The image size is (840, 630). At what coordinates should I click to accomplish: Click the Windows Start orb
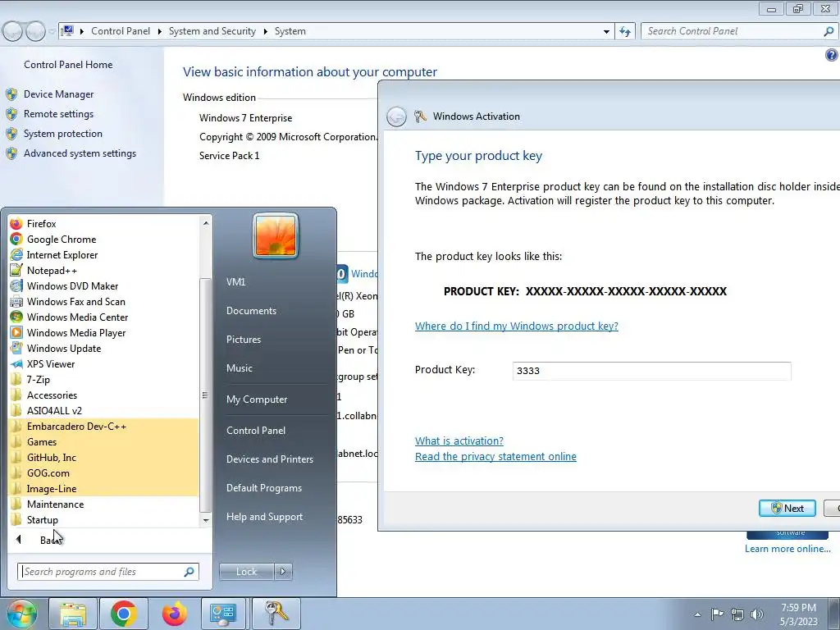pos(21,614)
